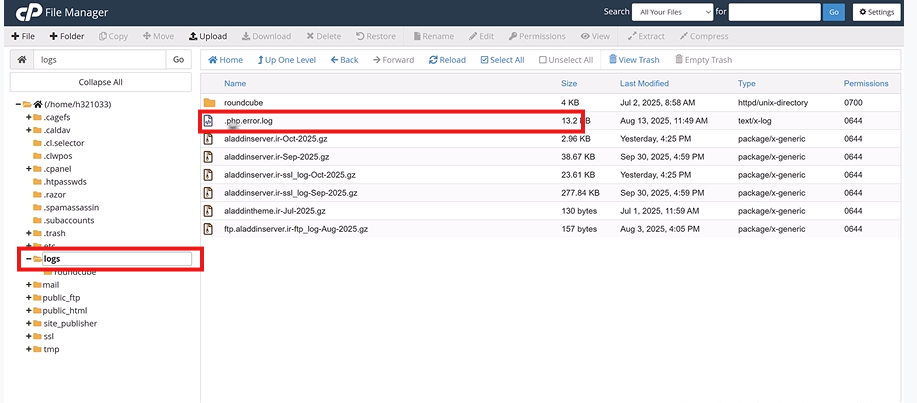
Task: Create a new File from toolbar
Action: (x=23, y=36)
